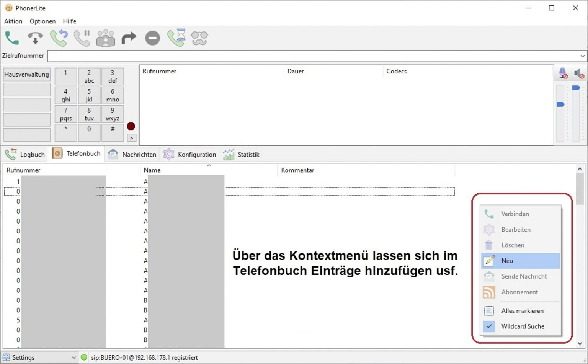Open the Optionen menu
The image size is (588, 364).
[x=42, y=21]
